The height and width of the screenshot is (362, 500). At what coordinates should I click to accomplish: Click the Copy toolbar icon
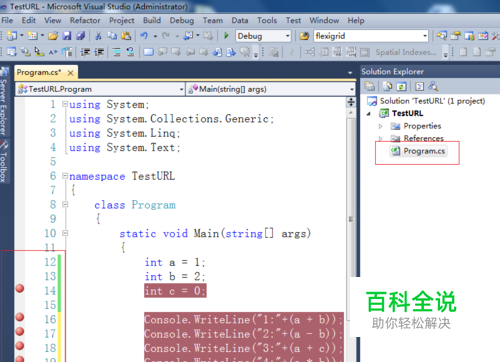112,36
